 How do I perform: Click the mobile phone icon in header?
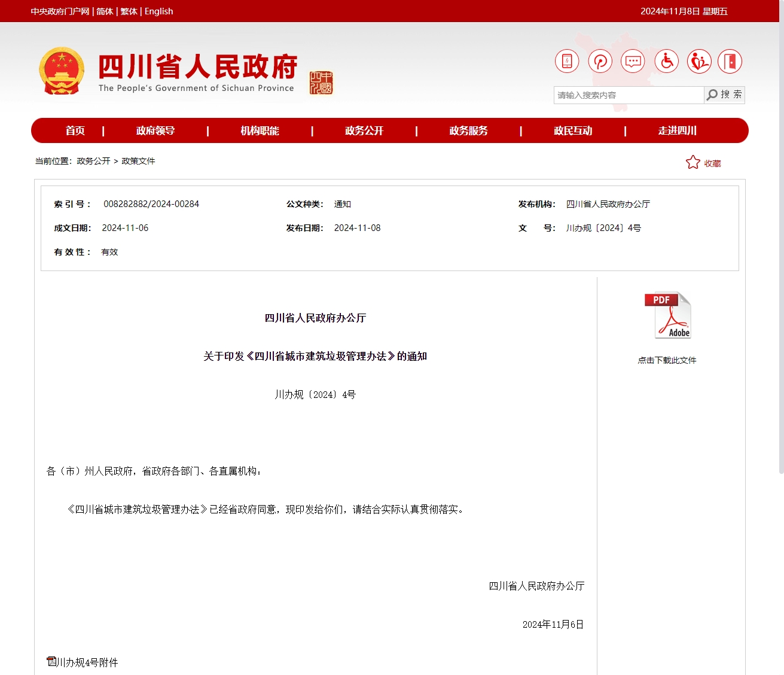[567, 62]
